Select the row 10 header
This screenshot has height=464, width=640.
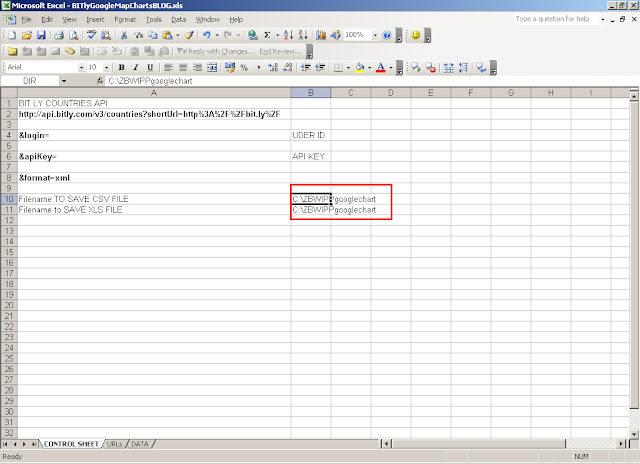[9, 199]
